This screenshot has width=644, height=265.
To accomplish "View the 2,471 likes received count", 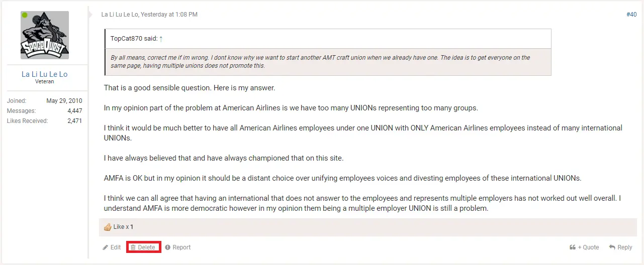I will [x=75, y=121].
